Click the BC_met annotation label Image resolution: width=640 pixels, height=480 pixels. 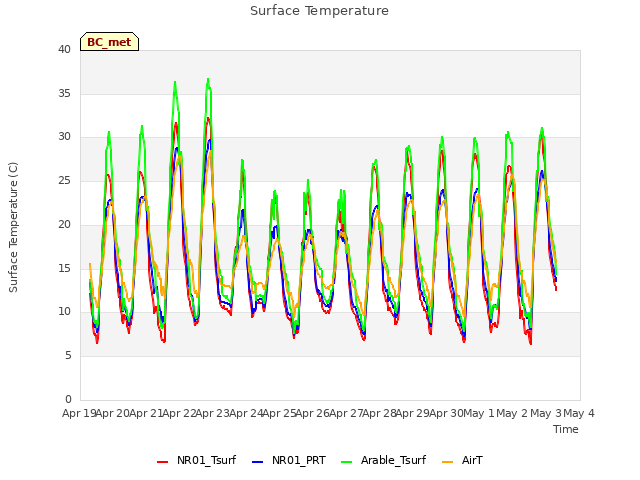[x=109, y=42]
